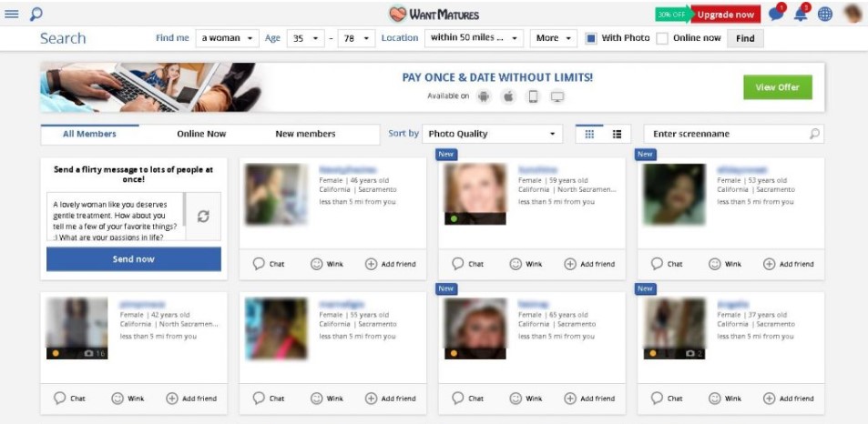Open the Sort by Photo Quality dropdown

tap(492, 134)
